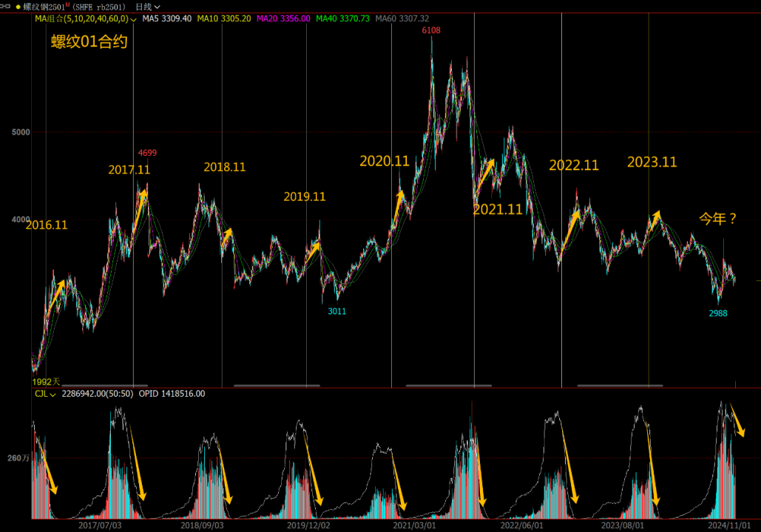Click the 6108 peak price marker
Screen dimensions: 761x532
point(432,30)
